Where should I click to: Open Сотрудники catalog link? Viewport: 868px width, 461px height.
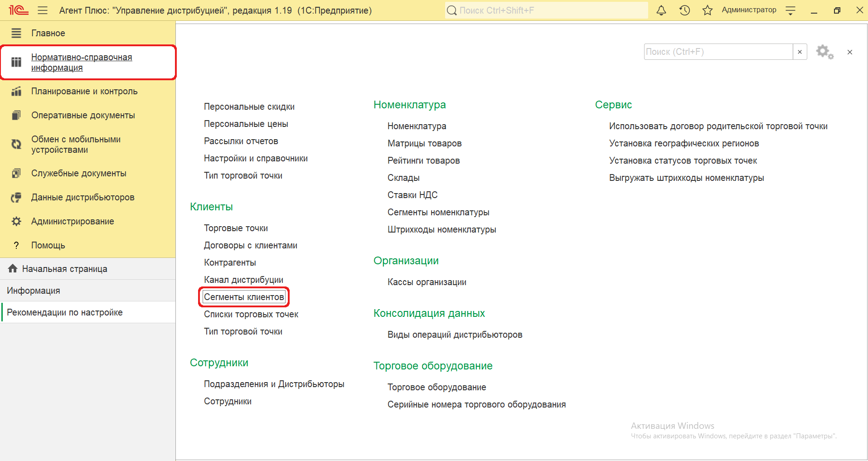(x=228, y=401)
